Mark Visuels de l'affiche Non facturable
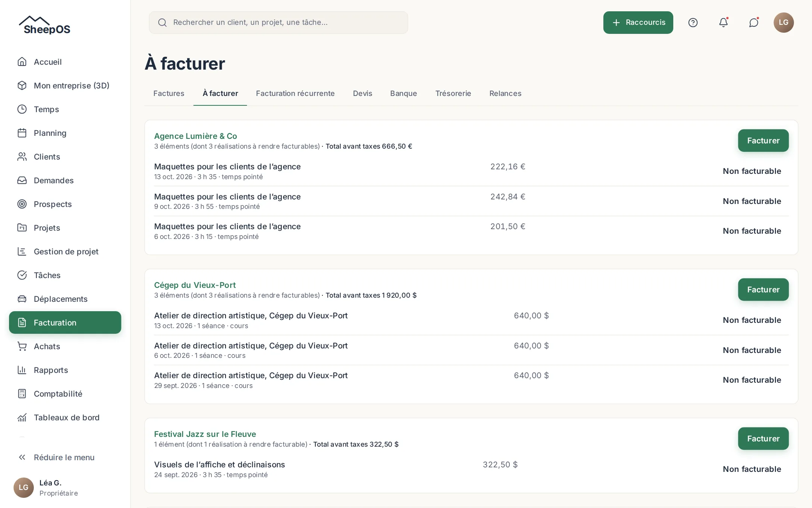Image resolution: width=812 pixels, height=508 pixels. pyautogui.click(x=752, y=469)
